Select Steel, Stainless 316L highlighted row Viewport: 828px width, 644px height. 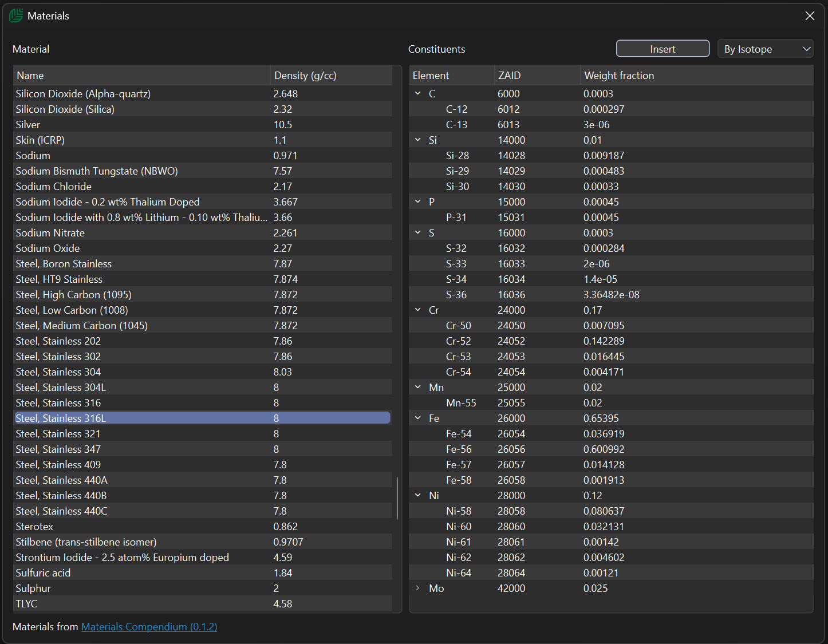click(x=203, y=418)
